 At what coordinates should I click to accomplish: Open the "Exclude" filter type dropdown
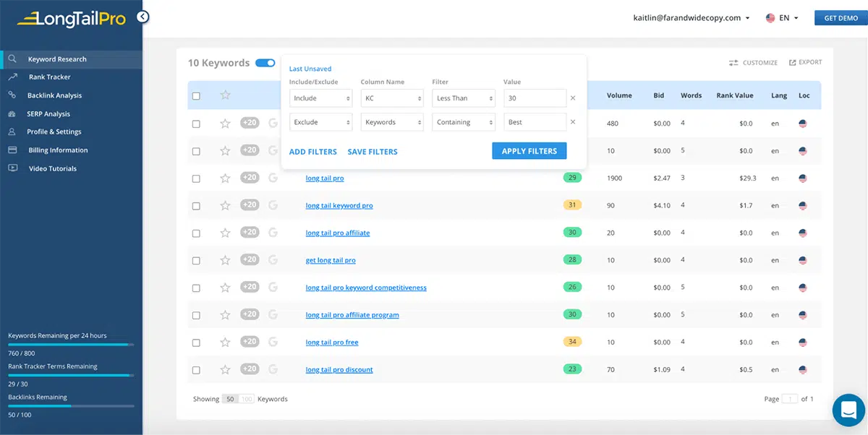320,122
